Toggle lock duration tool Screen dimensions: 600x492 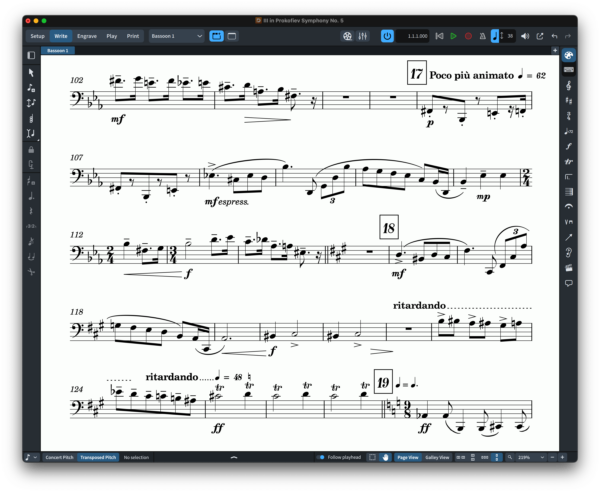click(x=31, y=150)
